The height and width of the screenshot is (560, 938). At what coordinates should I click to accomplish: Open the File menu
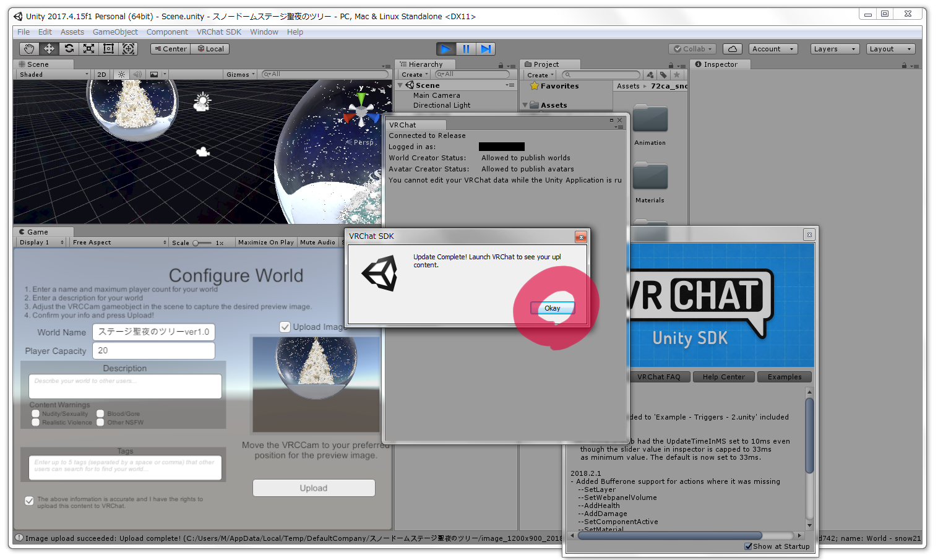coord(24,32)
